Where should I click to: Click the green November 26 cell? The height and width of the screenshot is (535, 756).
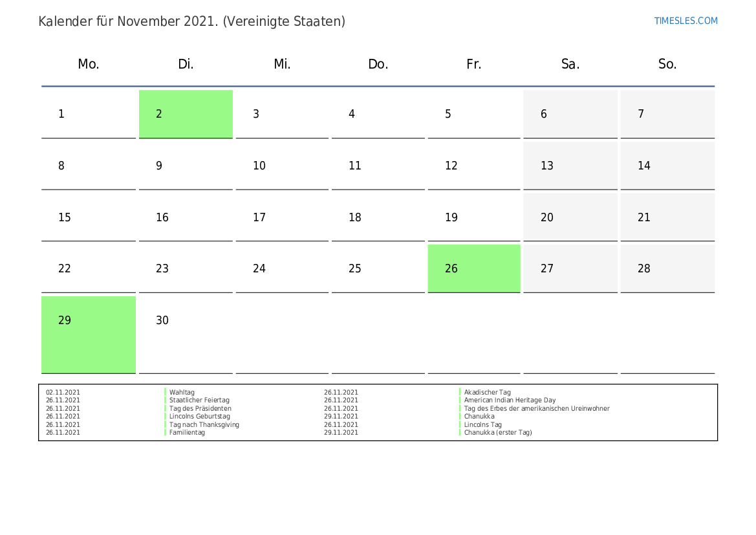(x=474, y=268)
